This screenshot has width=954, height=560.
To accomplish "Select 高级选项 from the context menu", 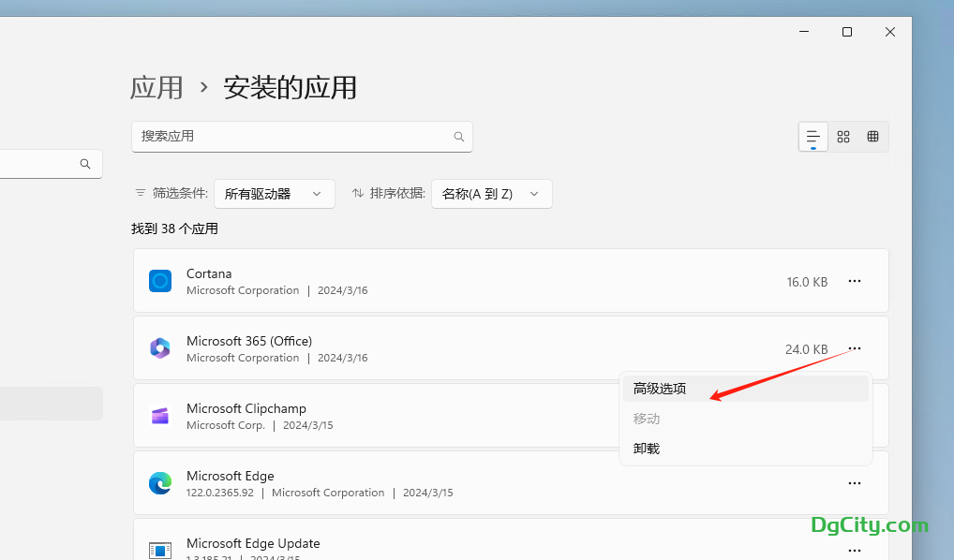I will (660, 389).
